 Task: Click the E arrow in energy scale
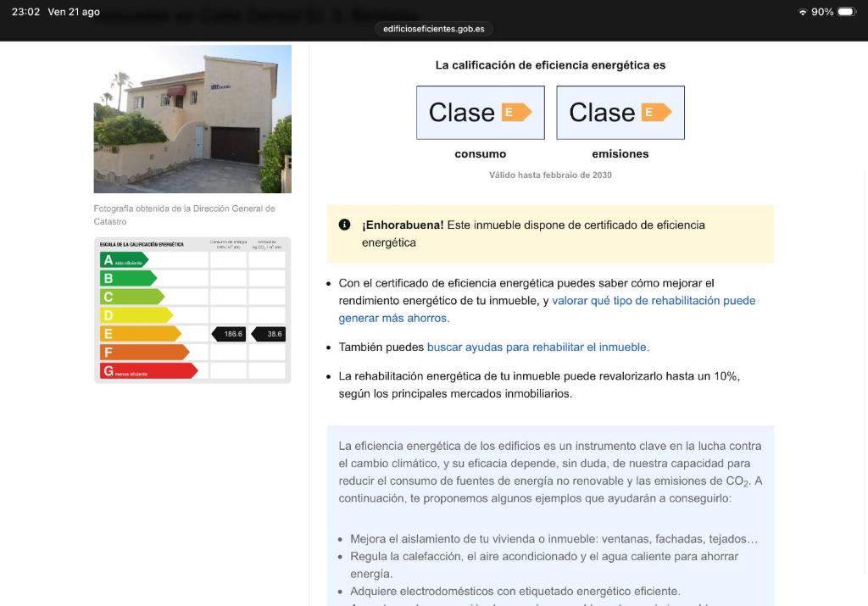tap(141, 334)
